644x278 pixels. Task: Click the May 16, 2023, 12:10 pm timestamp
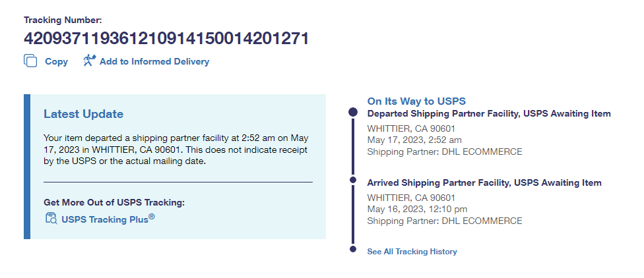tap(417, 209)
